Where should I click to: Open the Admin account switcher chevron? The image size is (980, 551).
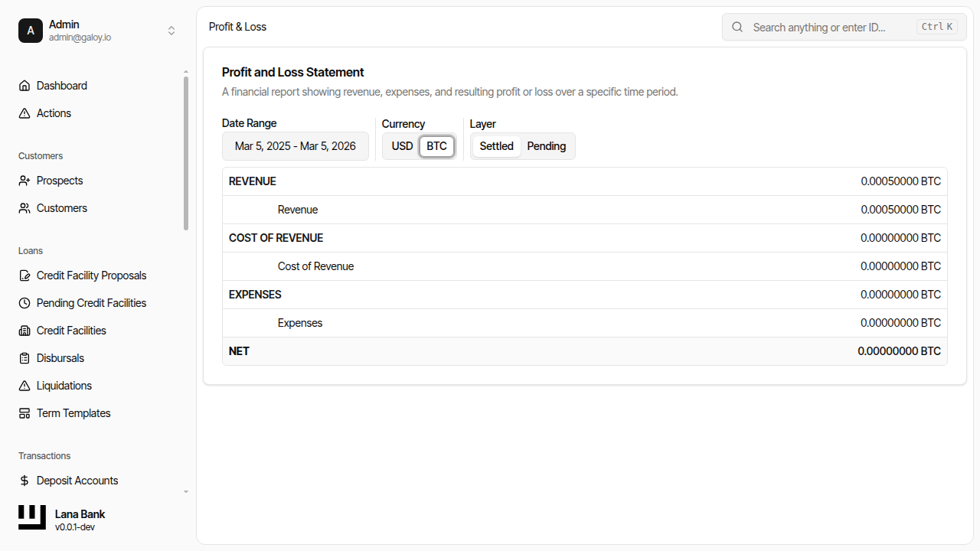(171, 31)
